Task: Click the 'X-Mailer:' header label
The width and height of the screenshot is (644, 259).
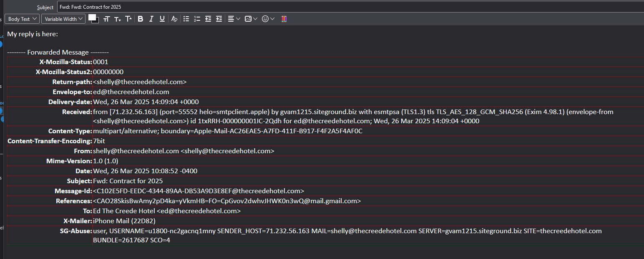Action: (78, 221)
